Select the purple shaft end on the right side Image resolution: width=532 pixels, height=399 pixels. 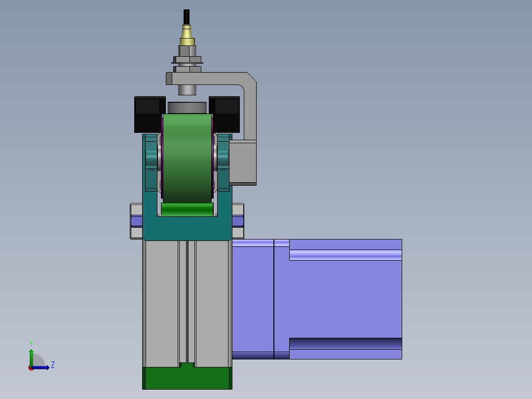[x=238, y=221]
